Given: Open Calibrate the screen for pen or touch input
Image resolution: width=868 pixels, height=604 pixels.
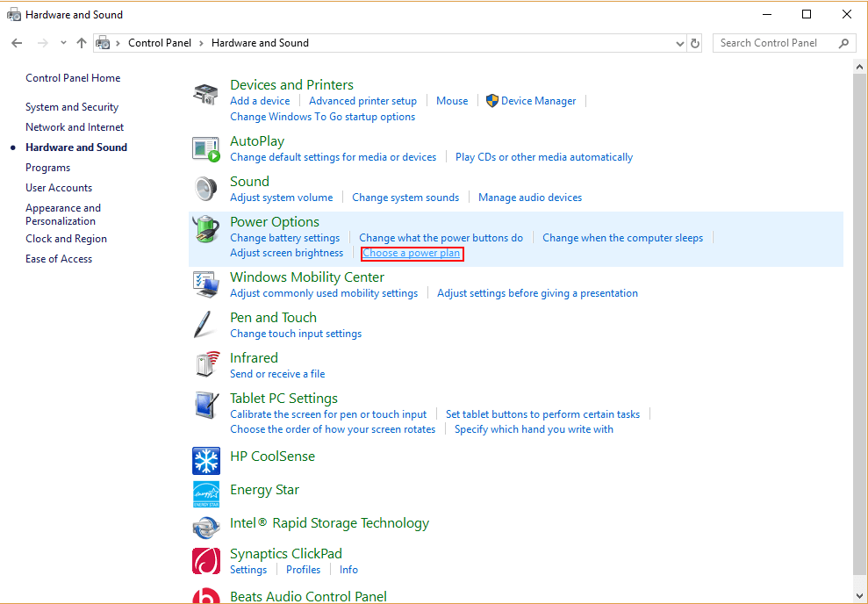Looking at the screenshot, I should (328, 414).
